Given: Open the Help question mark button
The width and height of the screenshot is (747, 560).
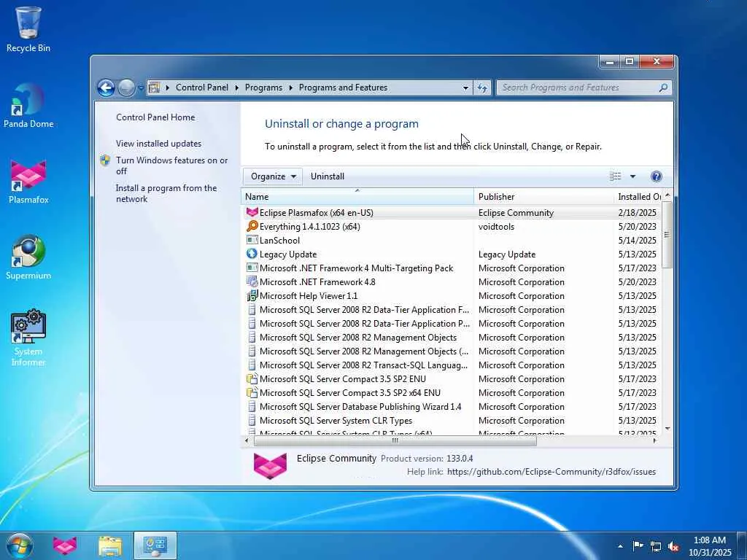Looking at the screenshot, I should 656,176.
